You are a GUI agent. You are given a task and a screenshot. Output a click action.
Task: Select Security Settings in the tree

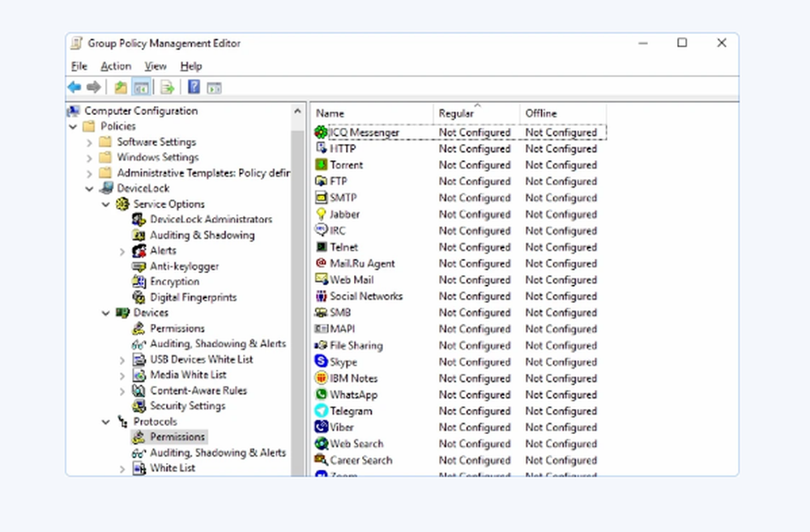coord(188,406)
